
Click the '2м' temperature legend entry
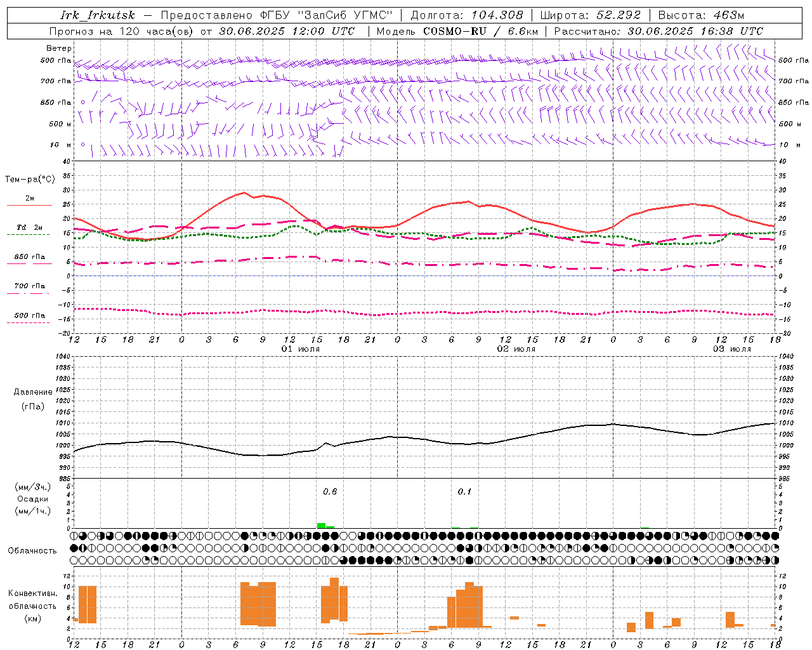click(x=30, y=198)
